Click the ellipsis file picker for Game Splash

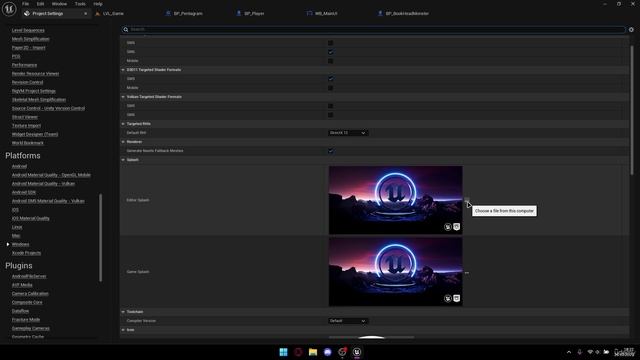click(x=467, y=273)
